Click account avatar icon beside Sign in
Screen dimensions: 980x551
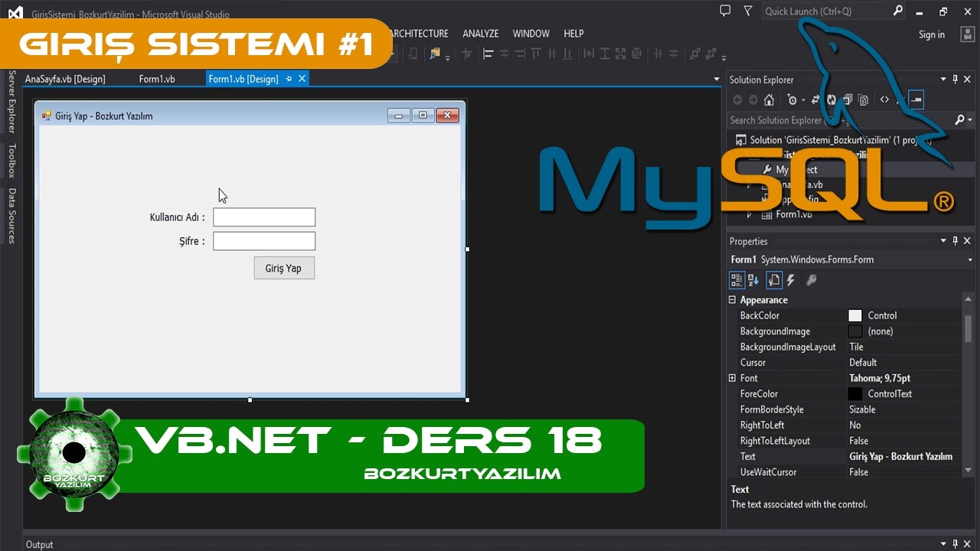pyautogui.click(x=967, y=34)
